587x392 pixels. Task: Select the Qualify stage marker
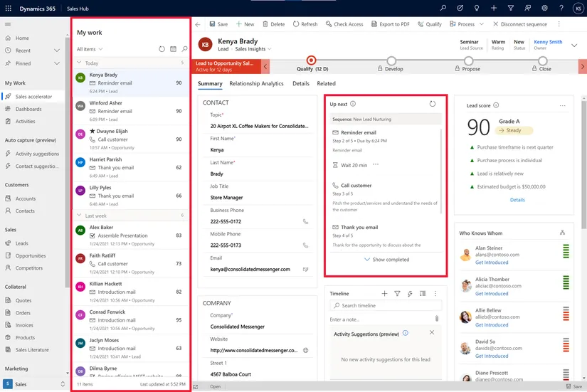pyautogui.click(x=311, y=60)
